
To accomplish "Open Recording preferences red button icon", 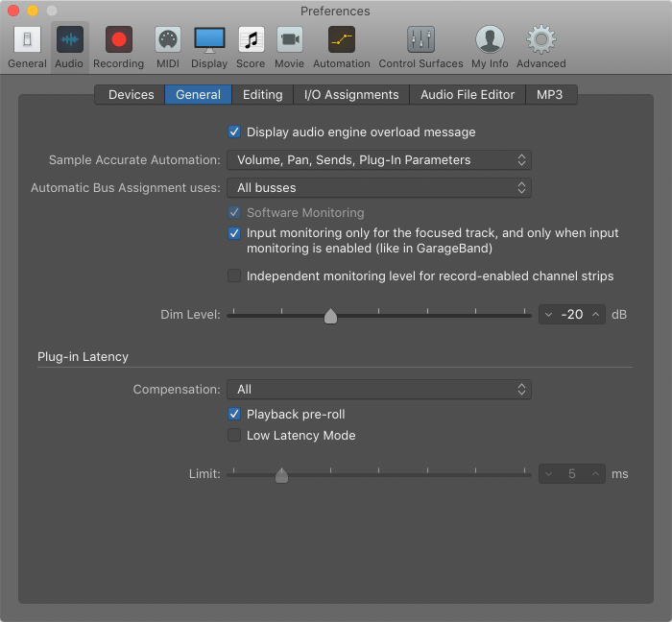I will click(x=119, y=39).
